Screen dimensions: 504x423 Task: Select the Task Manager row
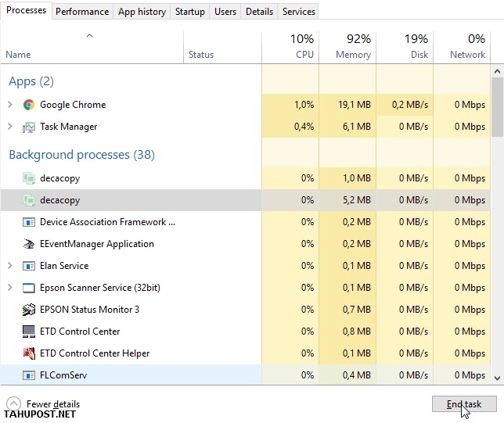click(x=246, y=127)
